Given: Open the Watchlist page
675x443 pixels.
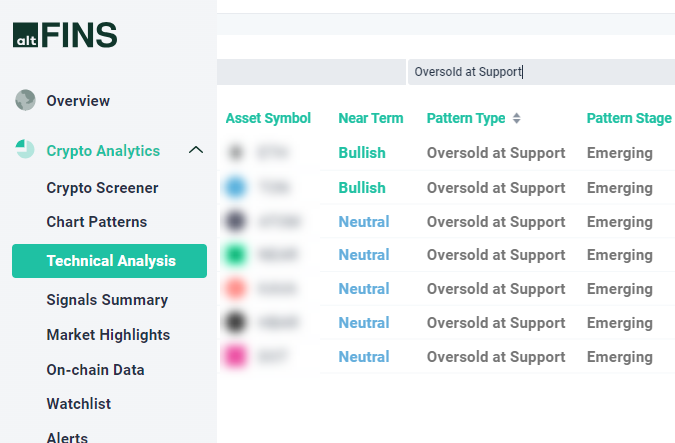Looking at the screenshot, I should [x=78, y=404].
